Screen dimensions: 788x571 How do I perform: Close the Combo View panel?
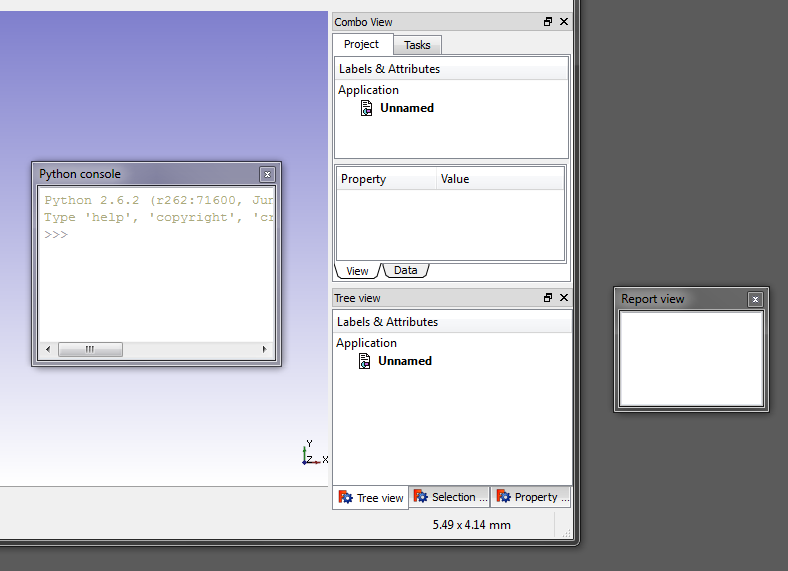point(564,22)
